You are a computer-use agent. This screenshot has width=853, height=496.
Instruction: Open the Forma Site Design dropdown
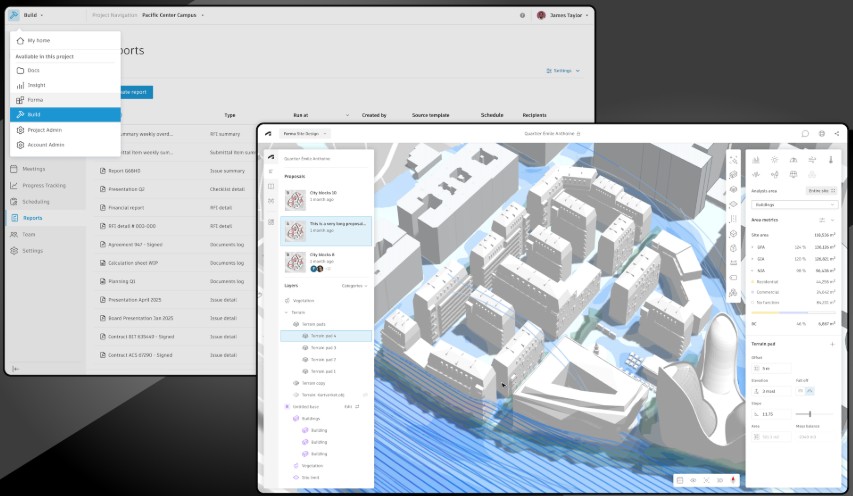pos(304,133)
